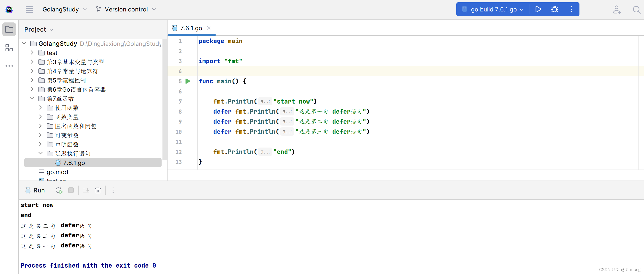
Task: Open the go build 7.6.1.go run configuration dropdown
Action: (492, 10)
